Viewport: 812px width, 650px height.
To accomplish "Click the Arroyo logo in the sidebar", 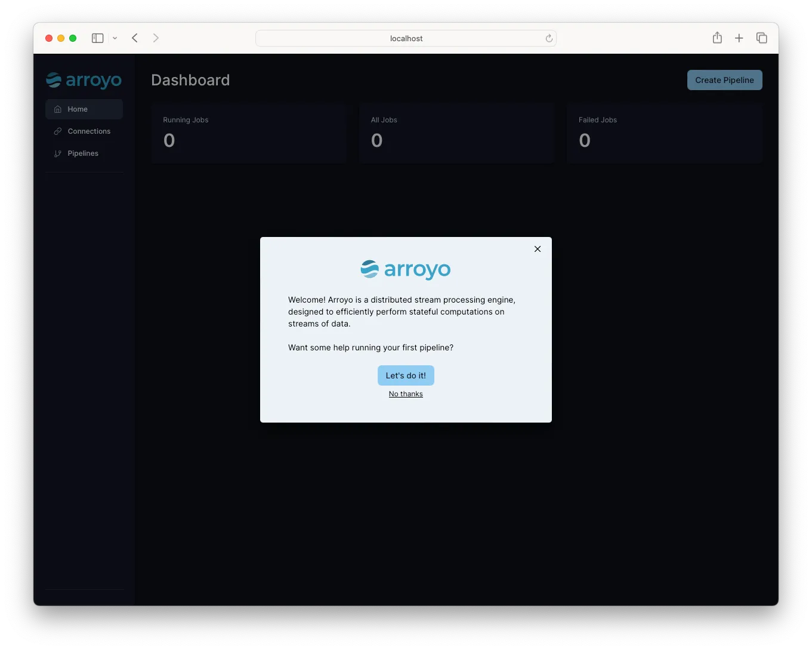I will [84, 80].
